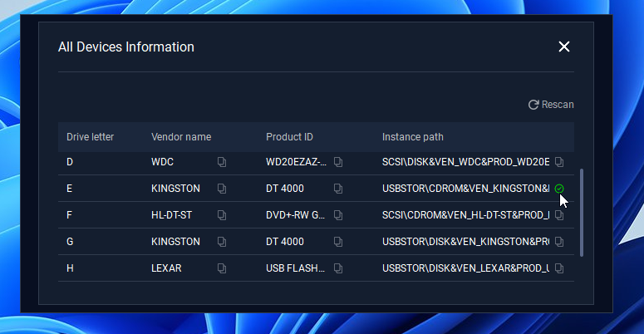This screenshot has height=334, width=644.
Task: Click the USB FLASH... product text
Action: click(x=295, y=268)
